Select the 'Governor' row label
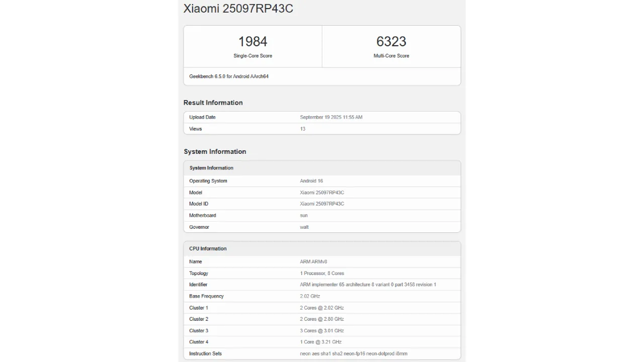This screenshot has width=644, height=362. [199, 227]
